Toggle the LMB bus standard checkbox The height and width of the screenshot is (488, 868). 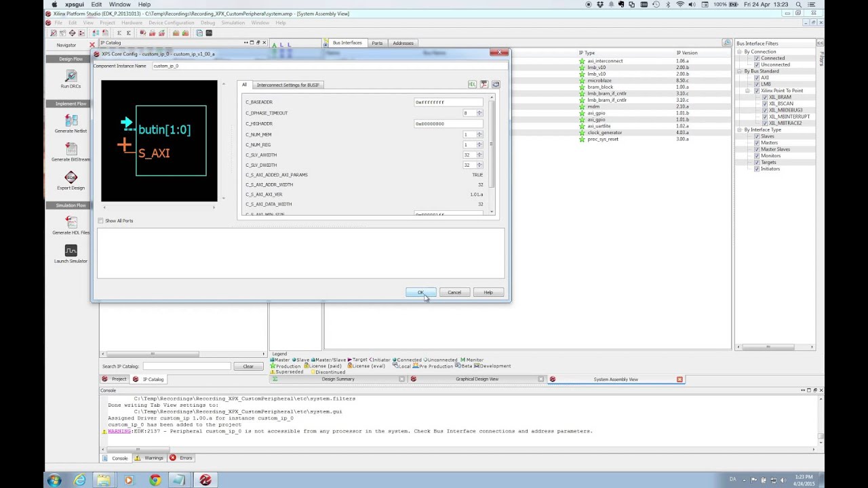[757, 84]
